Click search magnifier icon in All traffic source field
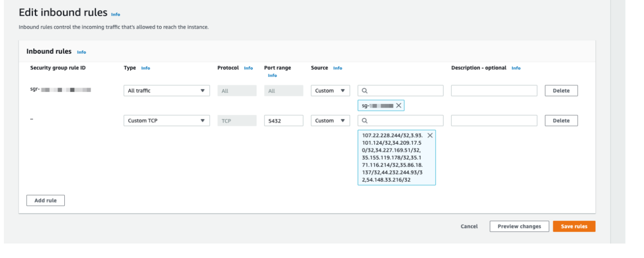 point(365,91)
